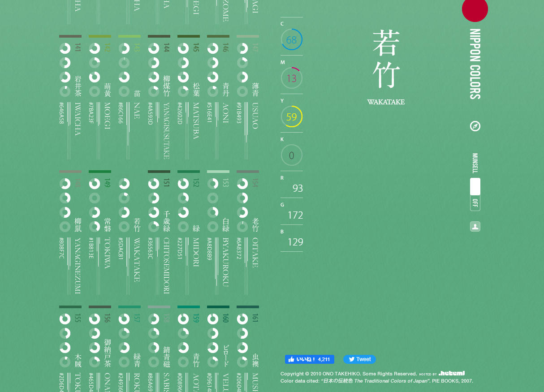
Task: Click the Facebook like button
Action: [309, 359]
